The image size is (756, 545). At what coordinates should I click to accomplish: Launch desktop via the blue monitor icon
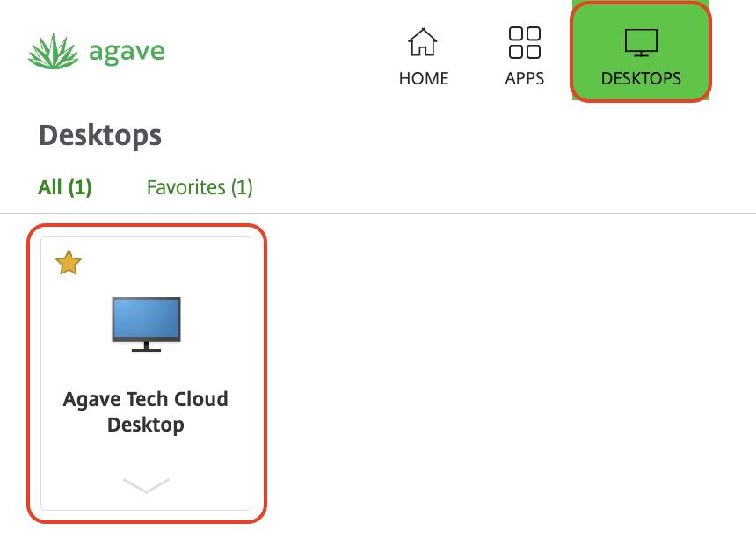coord(146,318)
